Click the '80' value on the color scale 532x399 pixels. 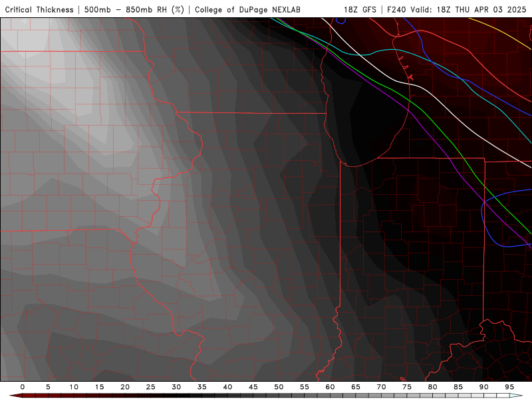coord(433,387)
